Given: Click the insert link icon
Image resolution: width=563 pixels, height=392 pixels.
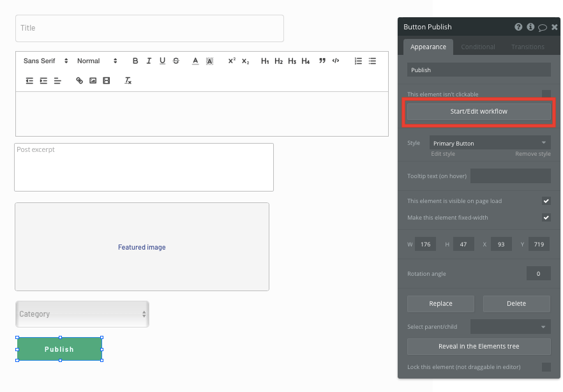Looking at the screenshot, I should [79, 80].
